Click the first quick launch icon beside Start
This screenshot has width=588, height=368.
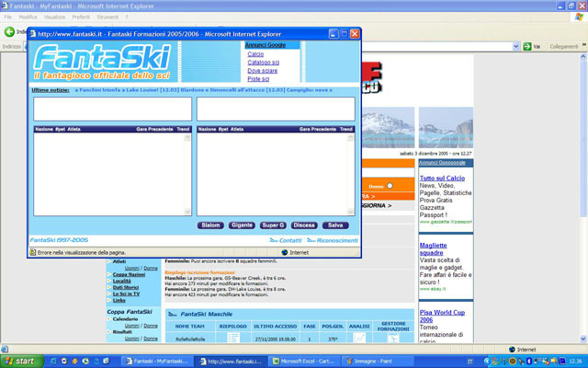click(53, 361)
